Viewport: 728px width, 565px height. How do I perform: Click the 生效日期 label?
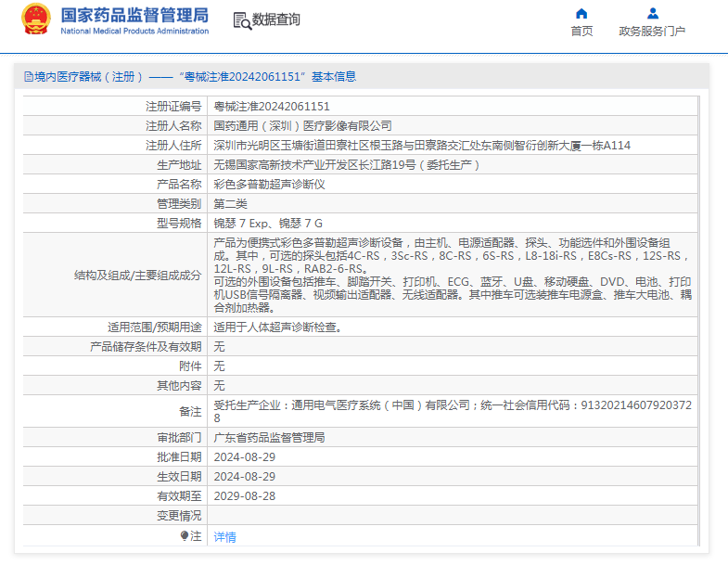tap(179, 477)
